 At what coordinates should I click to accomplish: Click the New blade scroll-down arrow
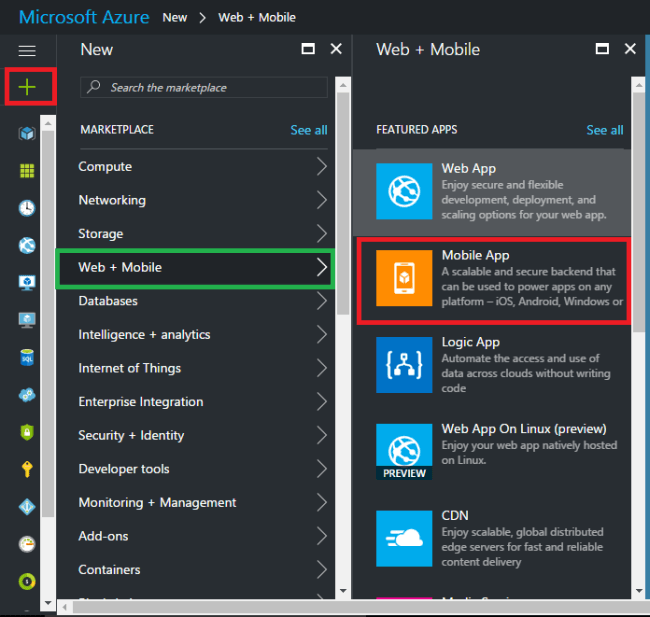343,590
